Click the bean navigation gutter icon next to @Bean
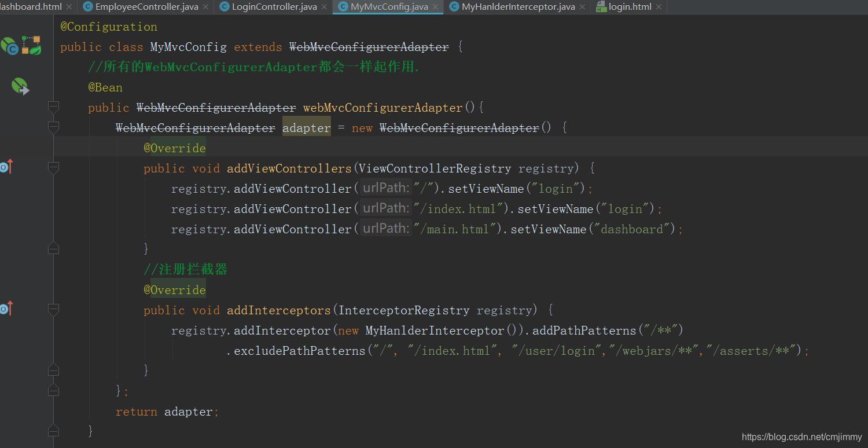Image resolution: width=868 pixels, height=448 pixels. click(20, 87)
